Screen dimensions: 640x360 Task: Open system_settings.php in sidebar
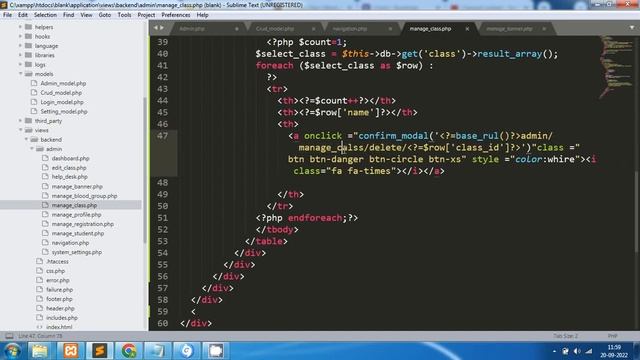pyautogui.click(x=76, y=252)
